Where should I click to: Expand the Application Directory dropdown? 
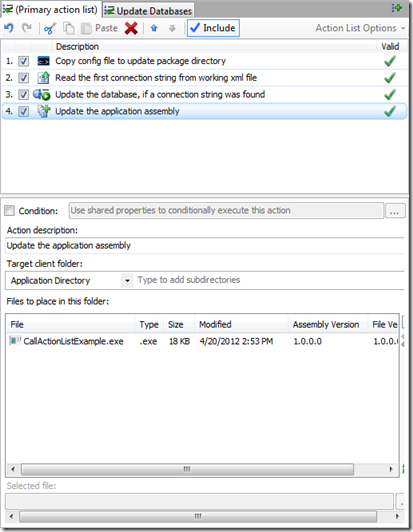127,281
